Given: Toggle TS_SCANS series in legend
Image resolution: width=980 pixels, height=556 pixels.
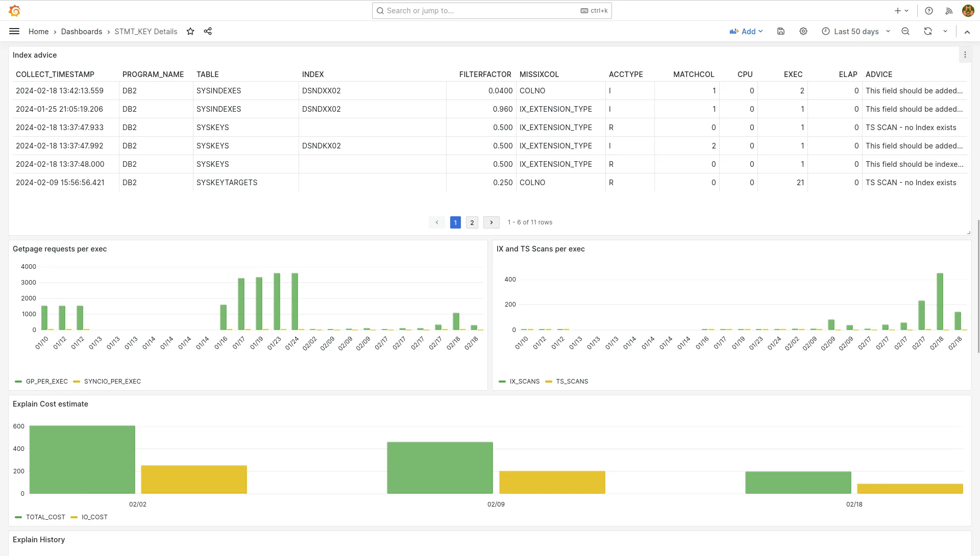Looking at the screenshot, I should (x=572, y=382).
